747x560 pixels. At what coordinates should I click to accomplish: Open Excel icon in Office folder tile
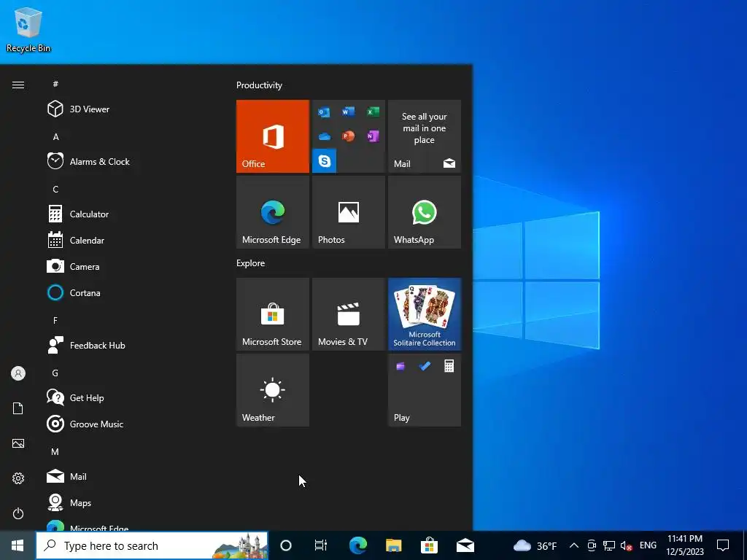coord(373,112)
